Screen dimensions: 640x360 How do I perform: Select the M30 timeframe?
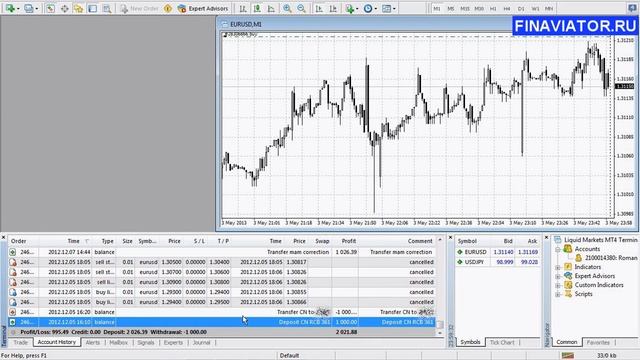point(479,9)
